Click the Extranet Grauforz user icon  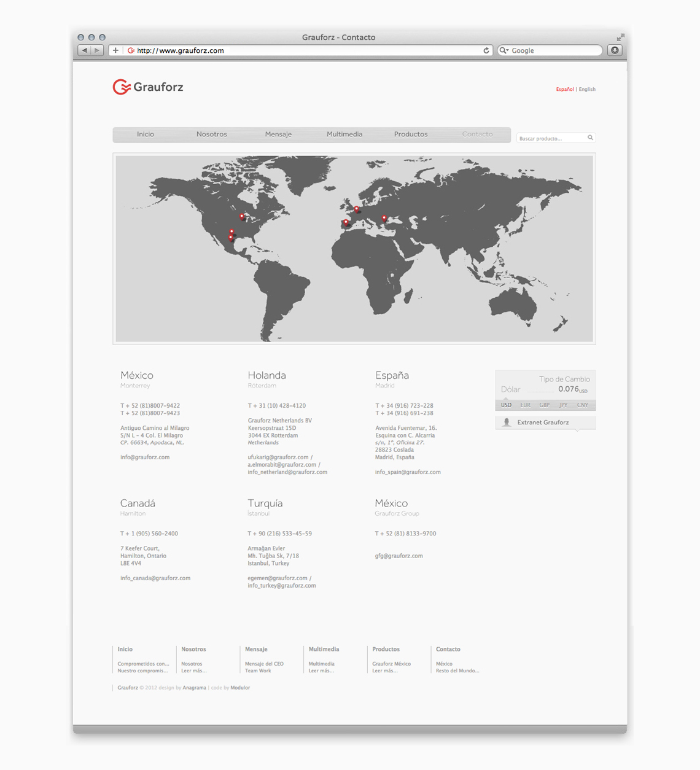tap(507, 422)
